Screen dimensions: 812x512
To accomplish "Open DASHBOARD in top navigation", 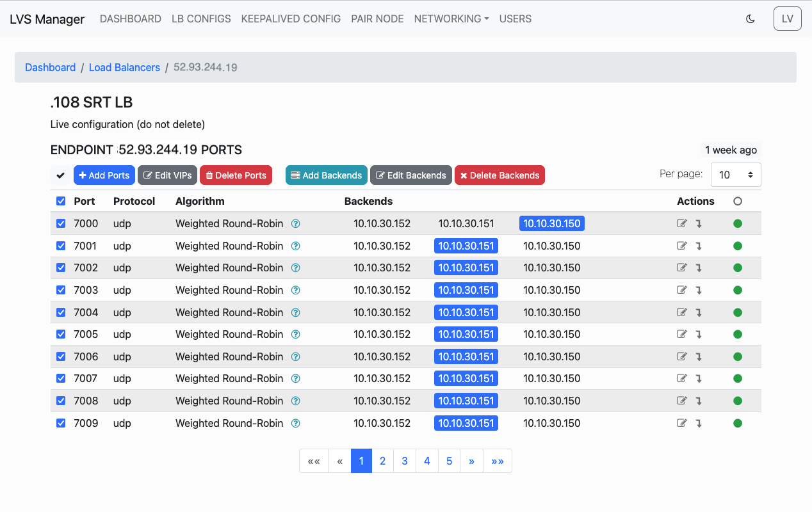I will (x=131, y=19).
